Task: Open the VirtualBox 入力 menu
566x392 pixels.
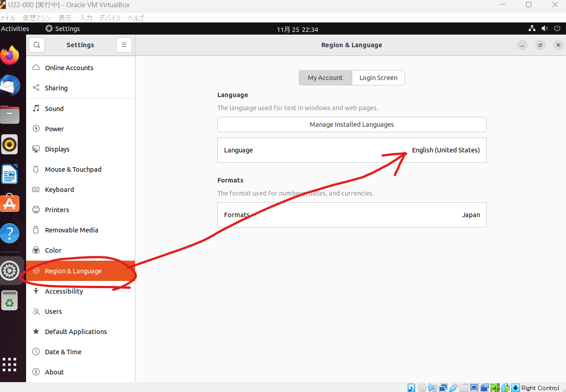Action: coord(86,18)
